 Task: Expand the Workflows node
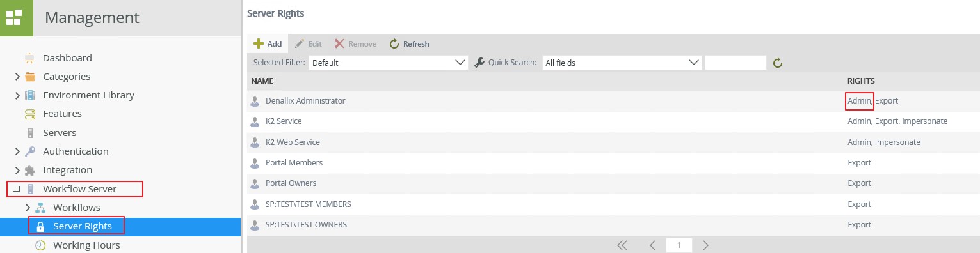[x=28, y=208]
